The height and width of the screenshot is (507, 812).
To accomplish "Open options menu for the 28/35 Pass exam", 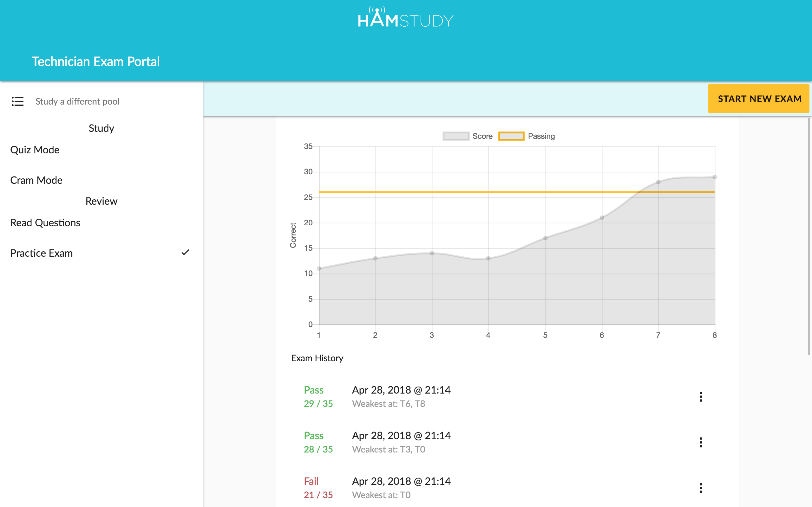I will (701, 443).
